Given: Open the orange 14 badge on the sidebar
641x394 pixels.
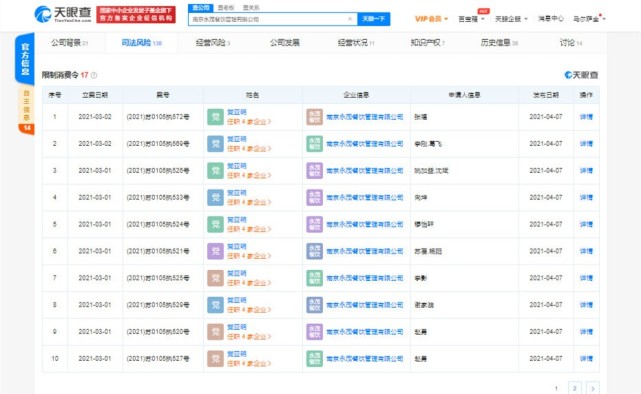Looking at the screenshot, I should [x=27, y=128].
